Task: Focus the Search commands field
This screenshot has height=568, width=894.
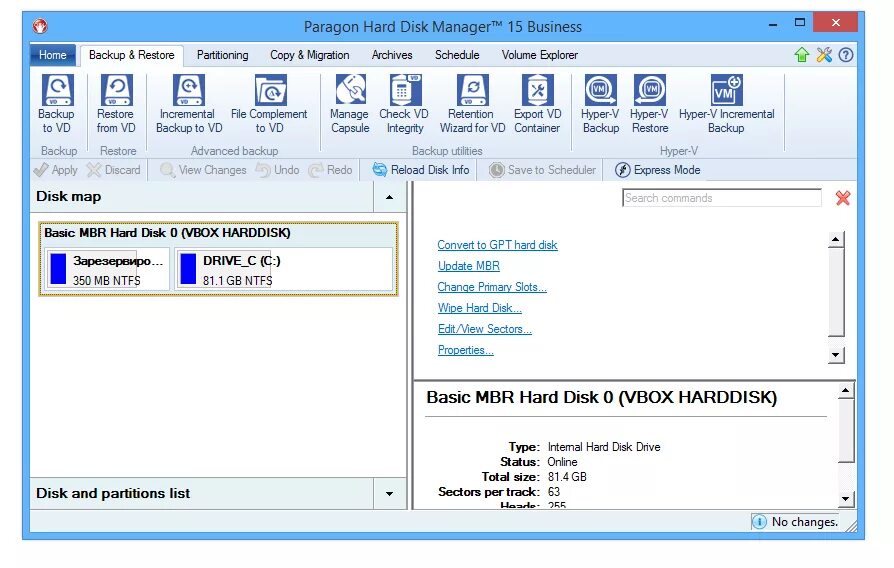Action: coord(722,198)
